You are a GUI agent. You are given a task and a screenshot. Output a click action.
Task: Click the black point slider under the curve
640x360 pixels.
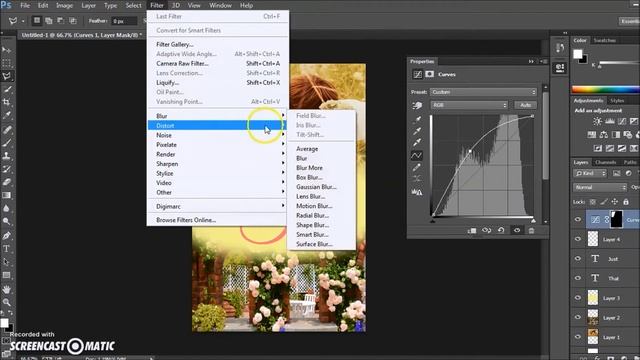point(433,221)
